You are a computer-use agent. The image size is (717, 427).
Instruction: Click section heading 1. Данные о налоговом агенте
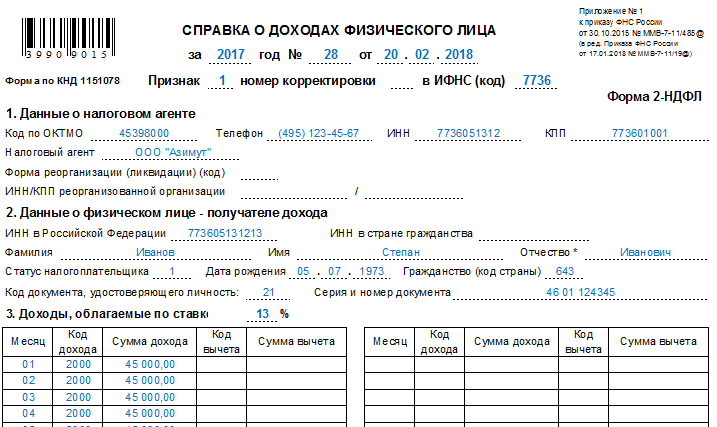point(101,114)
